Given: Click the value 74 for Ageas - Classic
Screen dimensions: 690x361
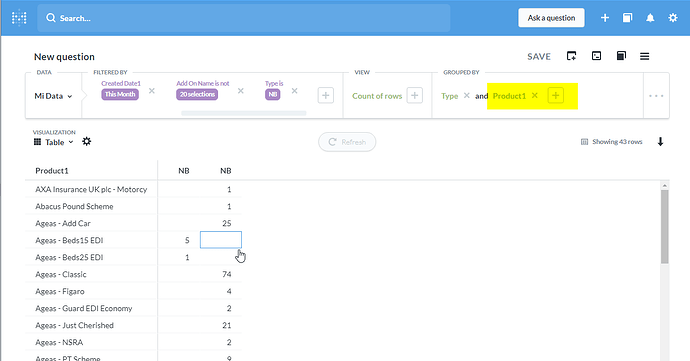Looking at the screenshot, I should (227, 274).
